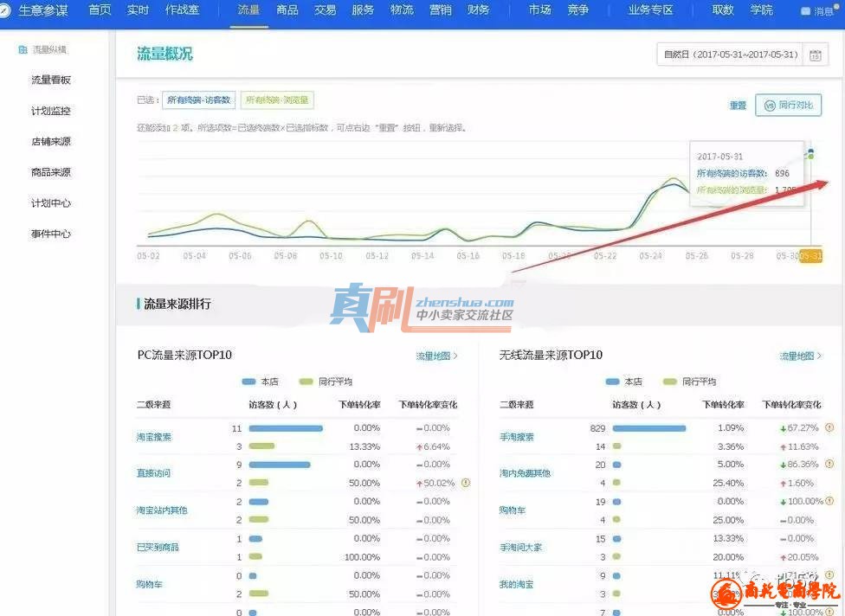Click the 消息 message icon in top bar

(x=806, y=11)
